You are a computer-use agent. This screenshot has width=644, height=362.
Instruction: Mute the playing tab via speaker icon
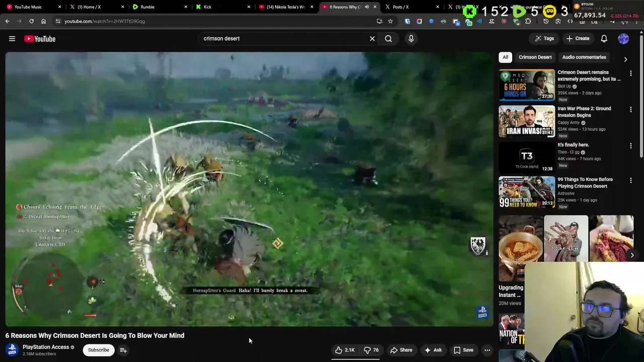click(367, 7)
